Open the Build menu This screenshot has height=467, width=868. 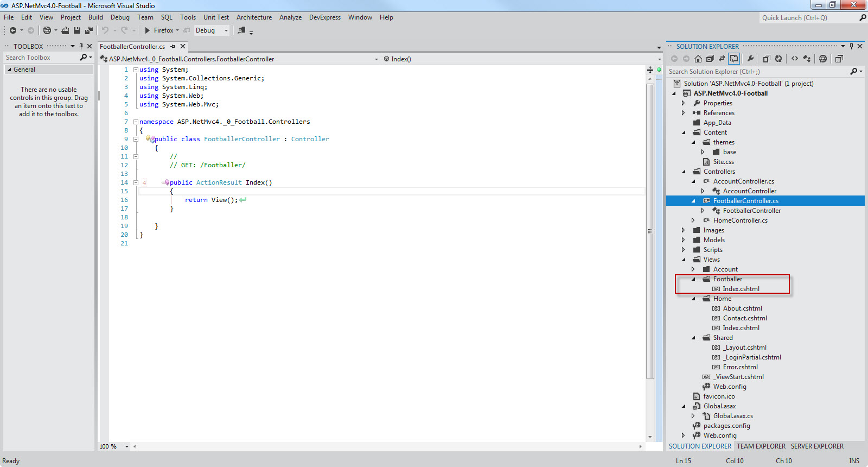click(95, 17)
